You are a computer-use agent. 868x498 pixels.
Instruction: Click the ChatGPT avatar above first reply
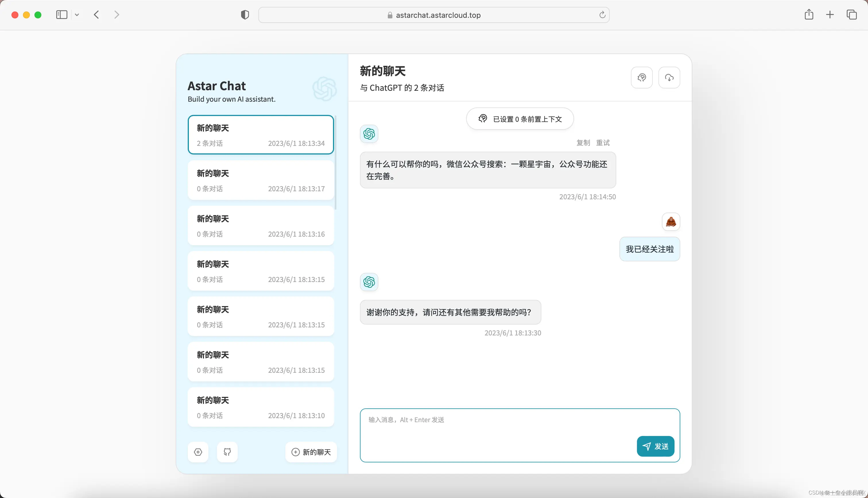(369, 134)
